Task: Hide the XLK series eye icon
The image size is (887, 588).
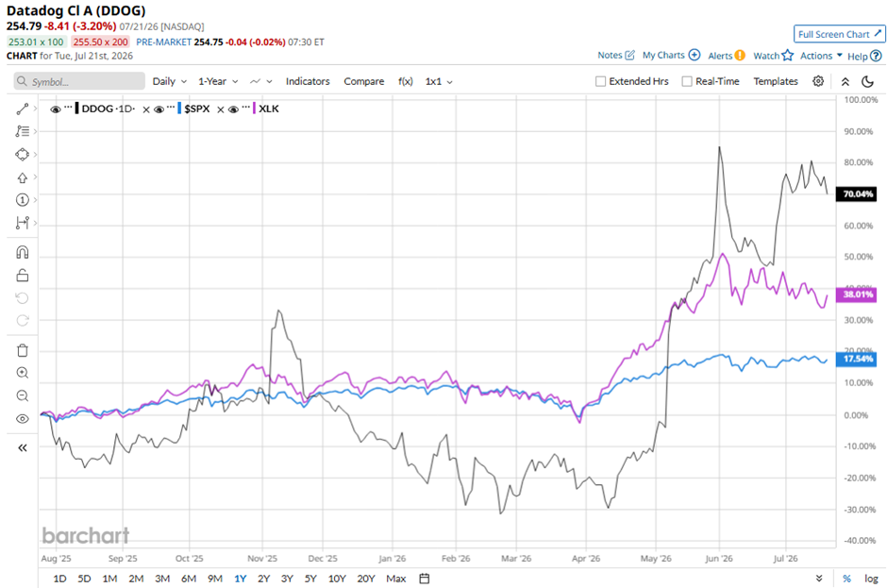Action: [233, 109]
